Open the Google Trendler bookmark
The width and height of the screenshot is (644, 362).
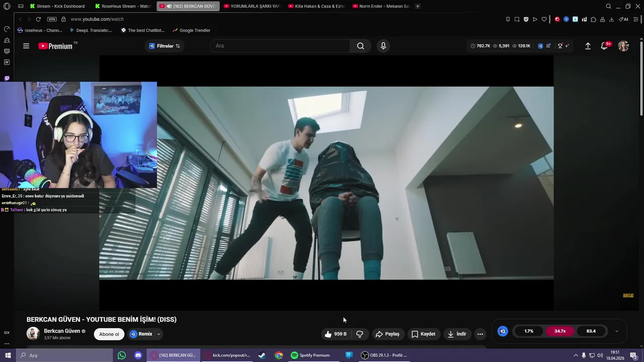(191, 30)
